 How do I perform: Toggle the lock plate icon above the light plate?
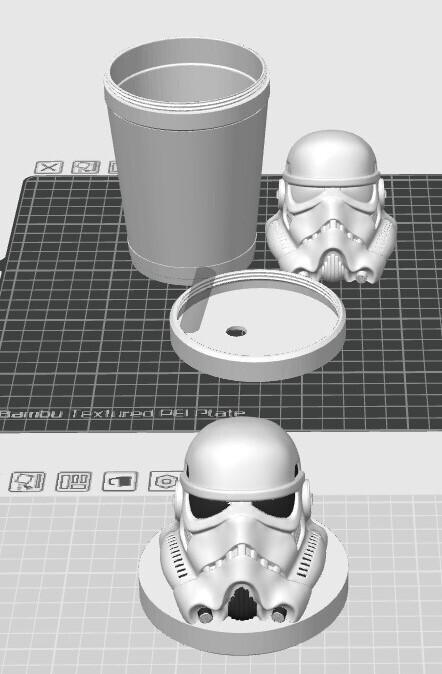click(120, 481)
